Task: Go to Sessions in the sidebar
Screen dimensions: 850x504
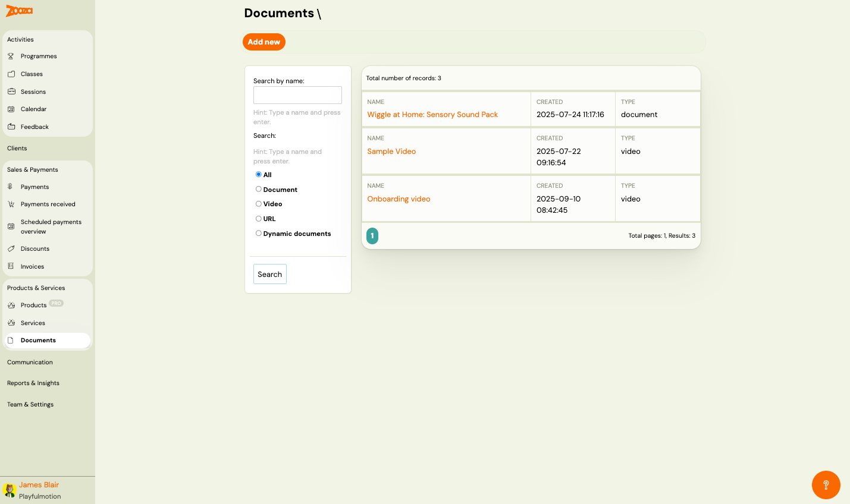Action: (x=33, y=92)
